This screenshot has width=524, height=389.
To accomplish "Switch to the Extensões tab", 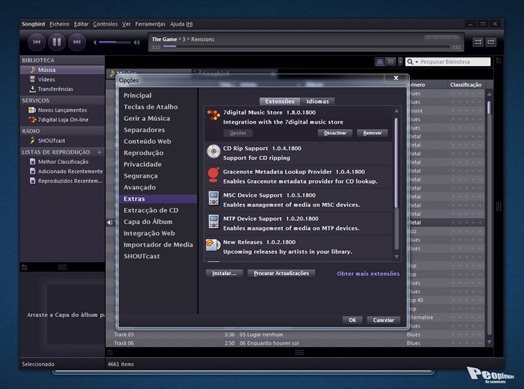I will pos(280,101).
